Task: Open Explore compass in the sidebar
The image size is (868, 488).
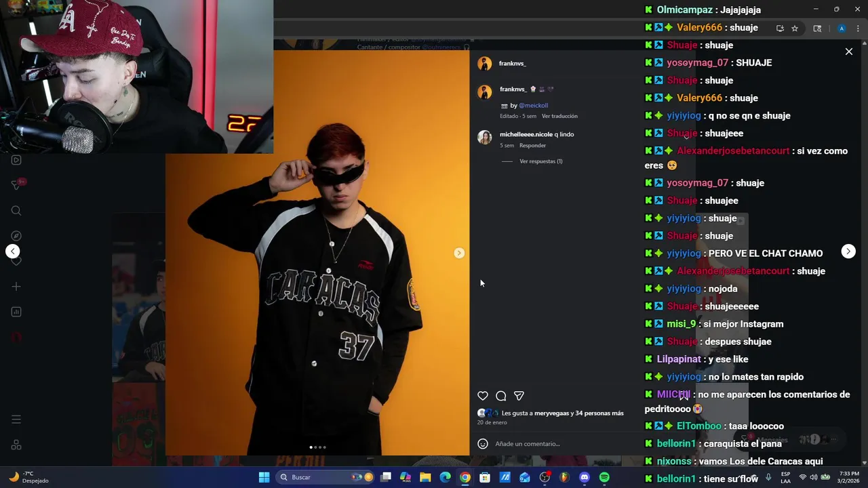Action: 16,236
